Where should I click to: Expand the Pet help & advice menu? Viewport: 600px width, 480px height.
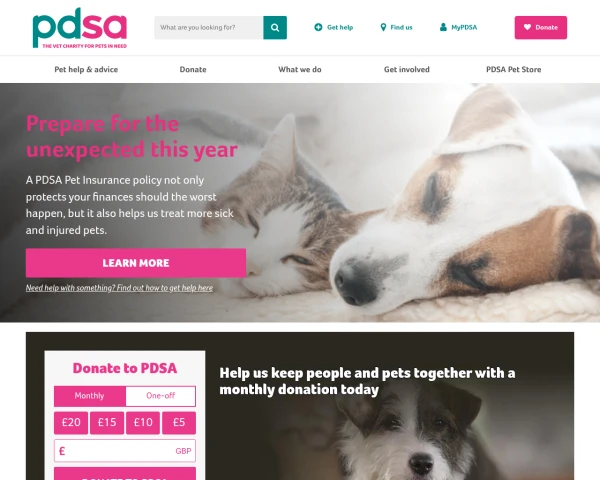tap(86, 69)
